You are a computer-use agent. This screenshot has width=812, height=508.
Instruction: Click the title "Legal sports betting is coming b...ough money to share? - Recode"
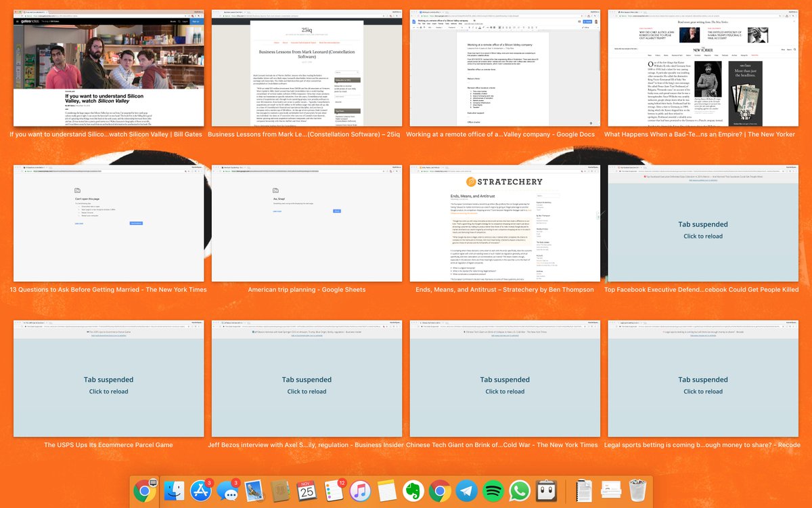point(703,445)
